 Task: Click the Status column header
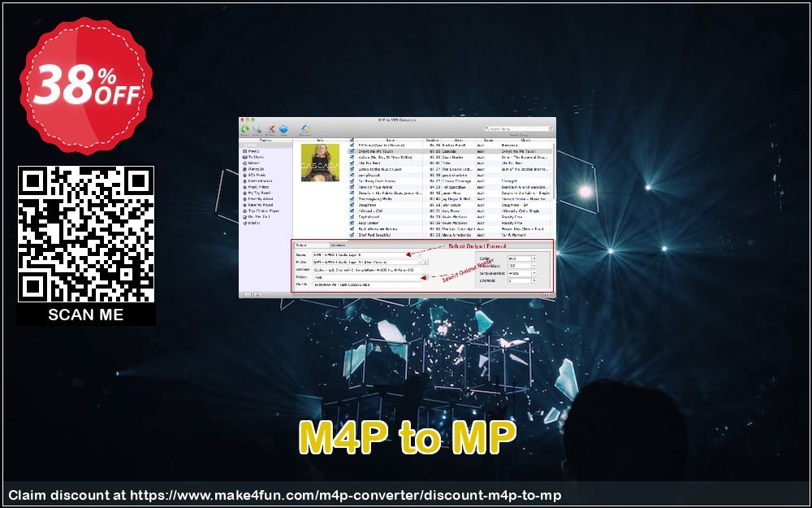(x=488, y=140)
